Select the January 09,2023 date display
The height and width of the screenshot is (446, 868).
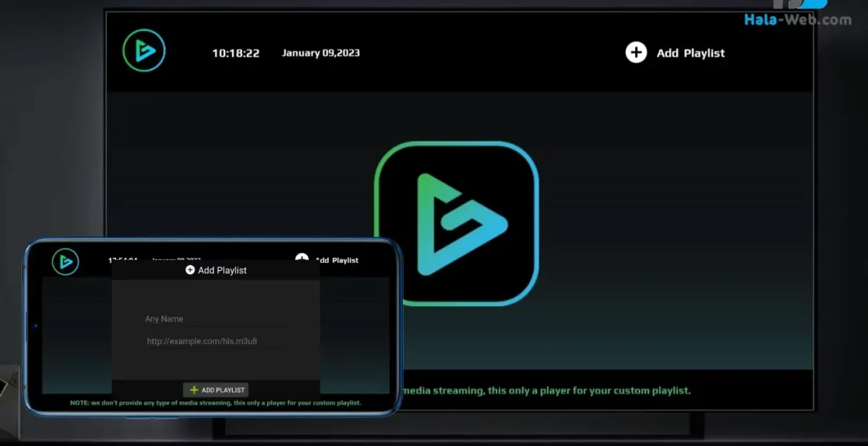(x=320, y=53)
